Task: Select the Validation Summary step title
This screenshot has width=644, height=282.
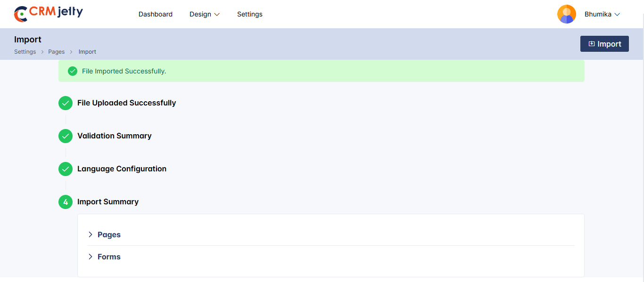Action: pos(115,136)
